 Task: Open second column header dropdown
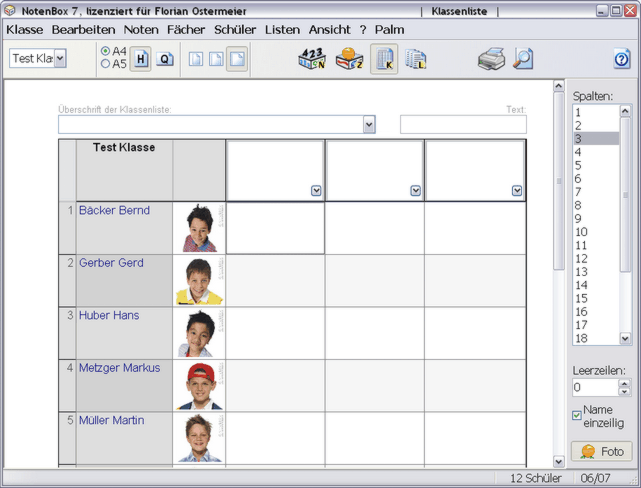click(415, 190)
